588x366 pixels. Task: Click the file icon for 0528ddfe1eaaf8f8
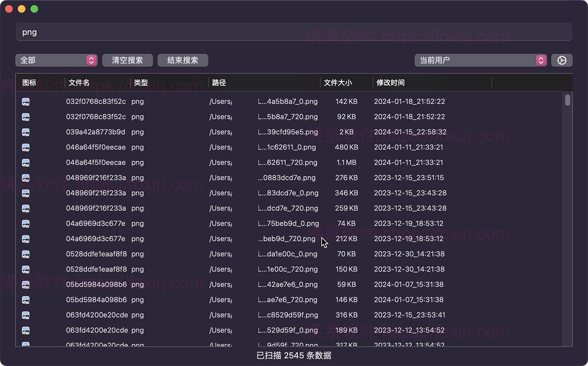point(25,254)
